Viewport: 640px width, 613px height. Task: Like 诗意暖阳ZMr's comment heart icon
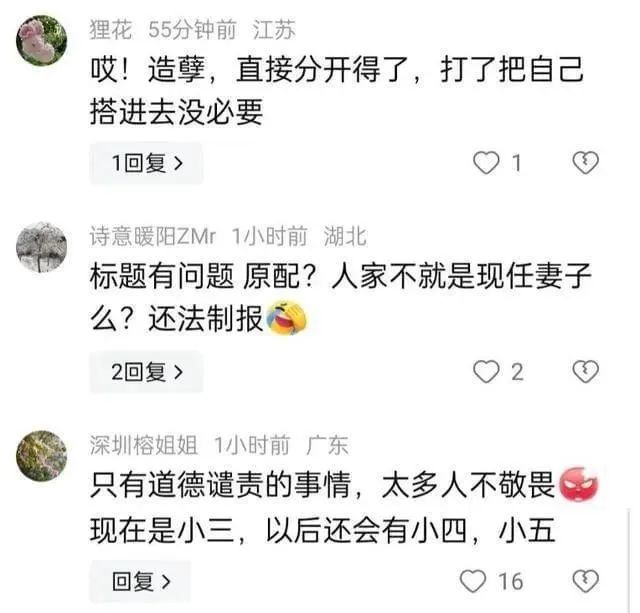tap(486, 372)
